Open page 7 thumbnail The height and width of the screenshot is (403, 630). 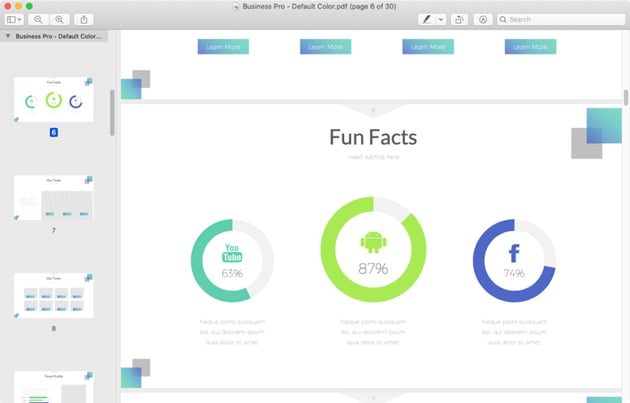click(54, 198)
